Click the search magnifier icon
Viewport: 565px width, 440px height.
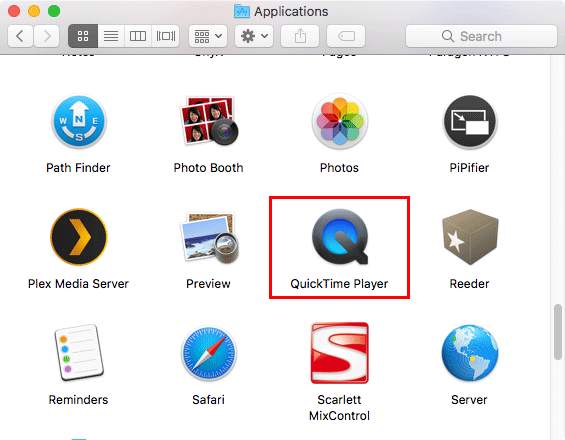pos(448,36)
